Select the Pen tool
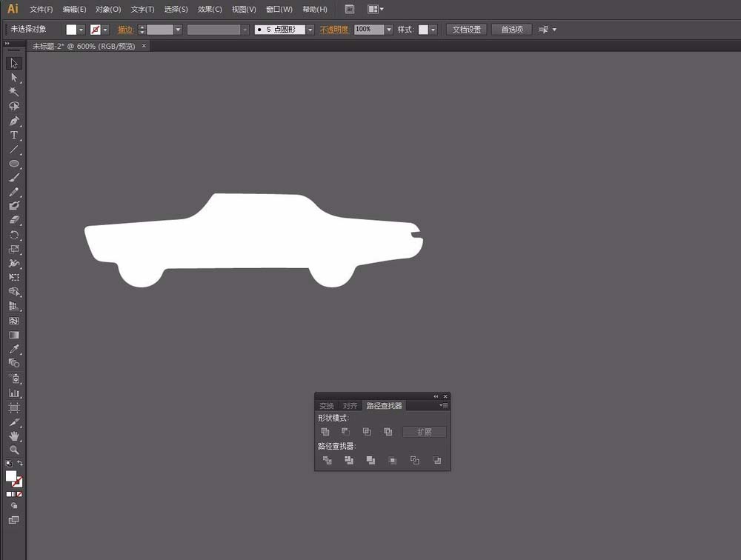This screenshot has width=741, height=560. point(13,121)
